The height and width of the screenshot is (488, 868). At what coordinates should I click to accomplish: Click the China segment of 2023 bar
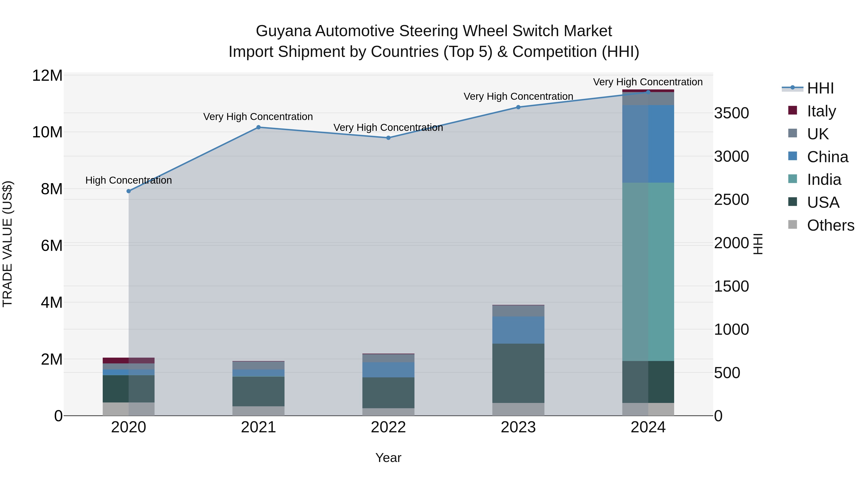(518, 330)
